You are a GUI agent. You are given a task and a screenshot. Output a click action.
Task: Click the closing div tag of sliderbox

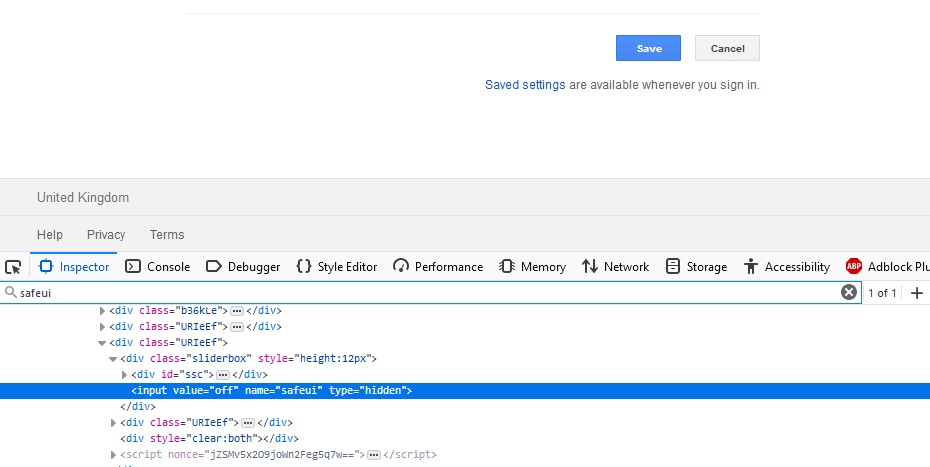138,406
